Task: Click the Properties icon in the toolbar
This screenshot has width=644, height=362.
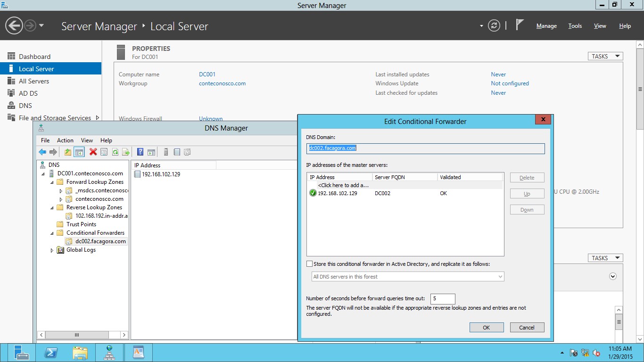Action: pos(104,152)
